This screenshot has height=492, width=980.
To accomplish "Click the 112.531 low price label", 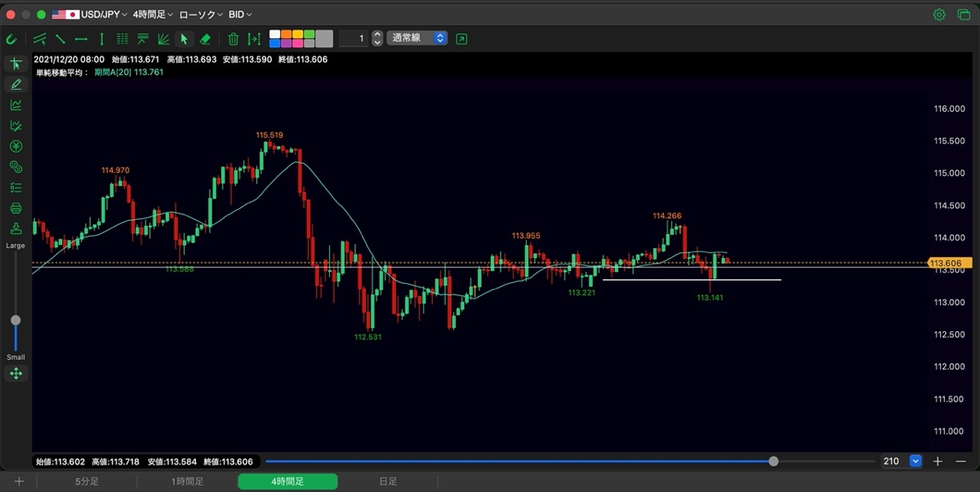I will coord(367,337).
